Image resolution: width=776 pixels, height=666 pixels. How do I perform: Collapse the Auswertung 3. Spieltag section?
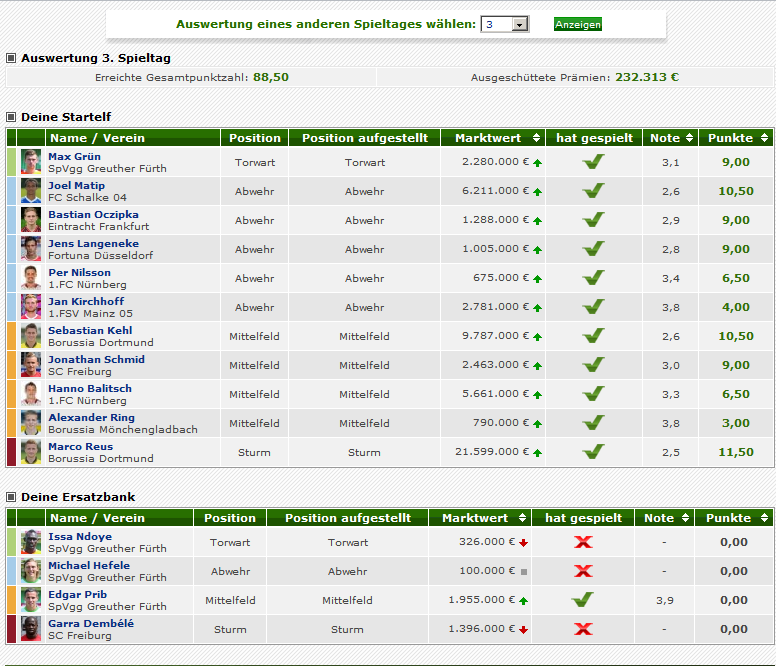pyautogui.click(x=11, y=58)
